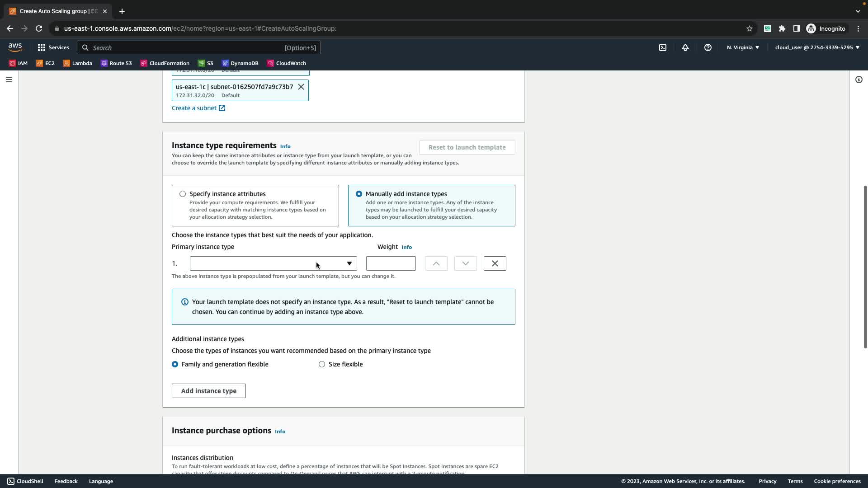Image resolution: width=868 pixels, height=488 pixels.
Task: Open the Services grid menu
Action: 53,47
